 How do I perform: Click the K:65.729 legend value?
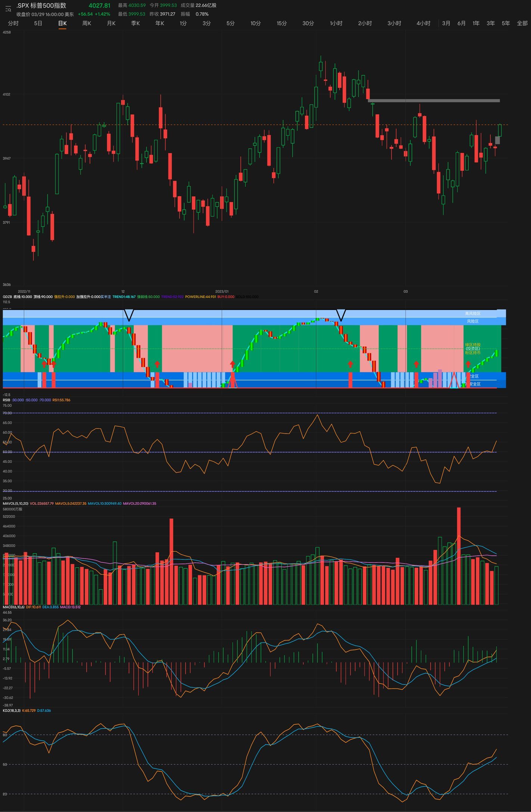29,710
